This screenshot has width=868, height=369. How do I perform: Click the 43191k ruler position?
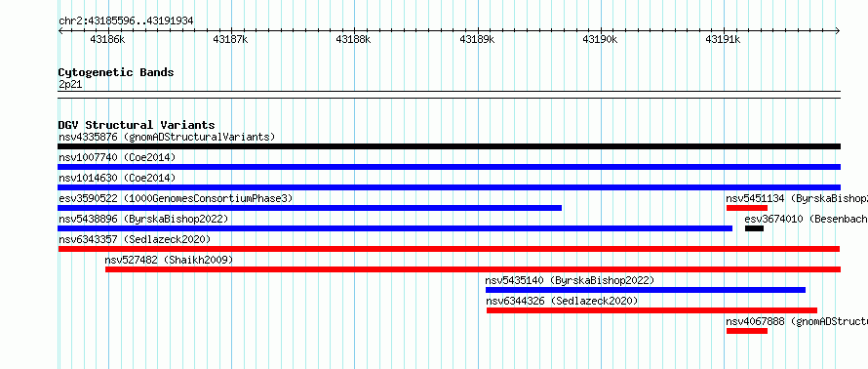click(723, 39)
